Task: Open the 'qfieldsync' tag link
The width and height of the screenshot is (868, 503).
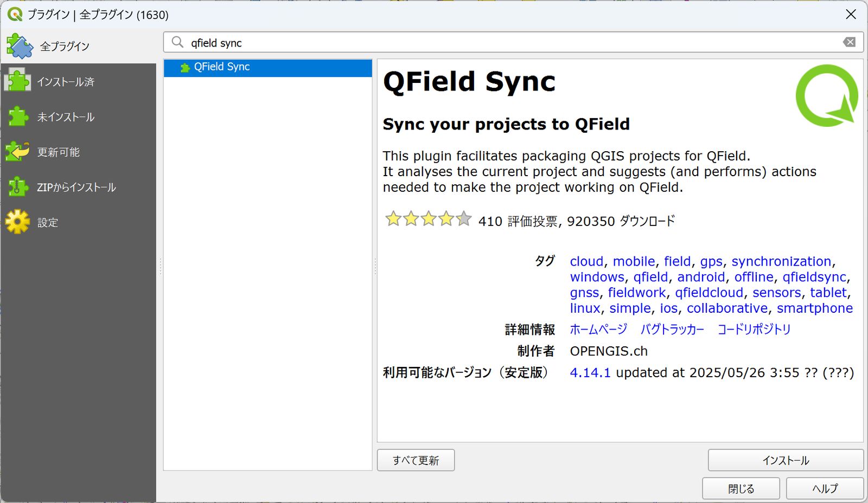Action: pos(814,277)
